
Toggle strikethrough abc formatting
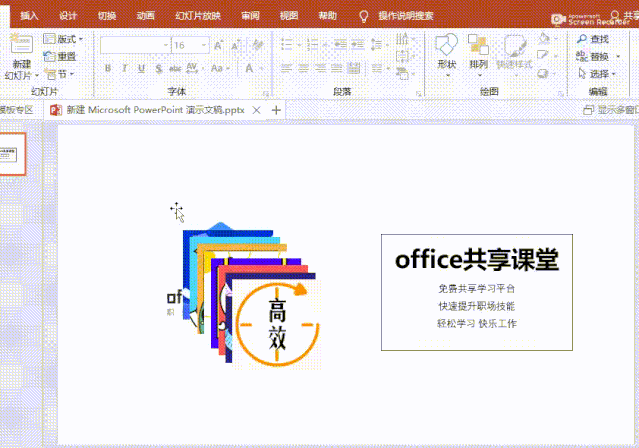tap(175, 68)
